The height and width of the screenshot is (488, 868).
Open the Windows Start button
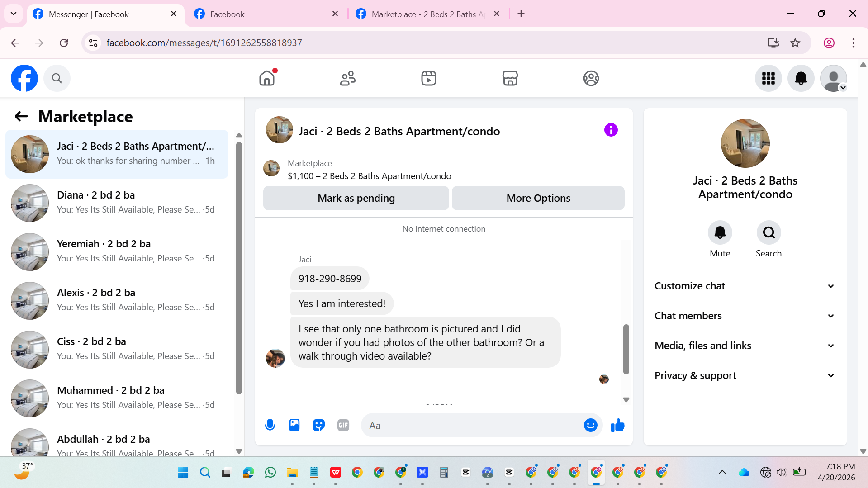pyautogui.click(x=183, y=473)
